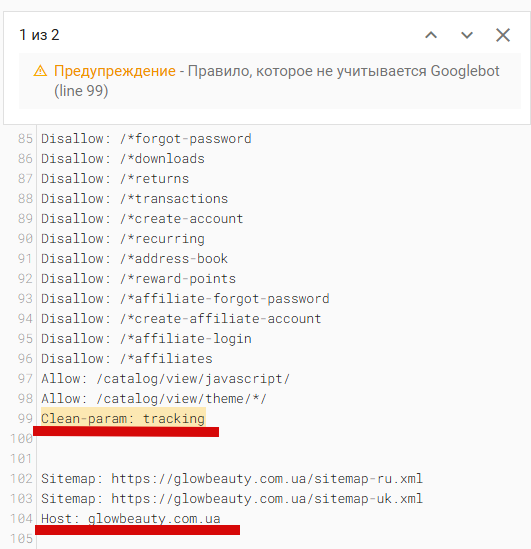Select highlighted Clean-param: tracking line

(x=123, y=418)
